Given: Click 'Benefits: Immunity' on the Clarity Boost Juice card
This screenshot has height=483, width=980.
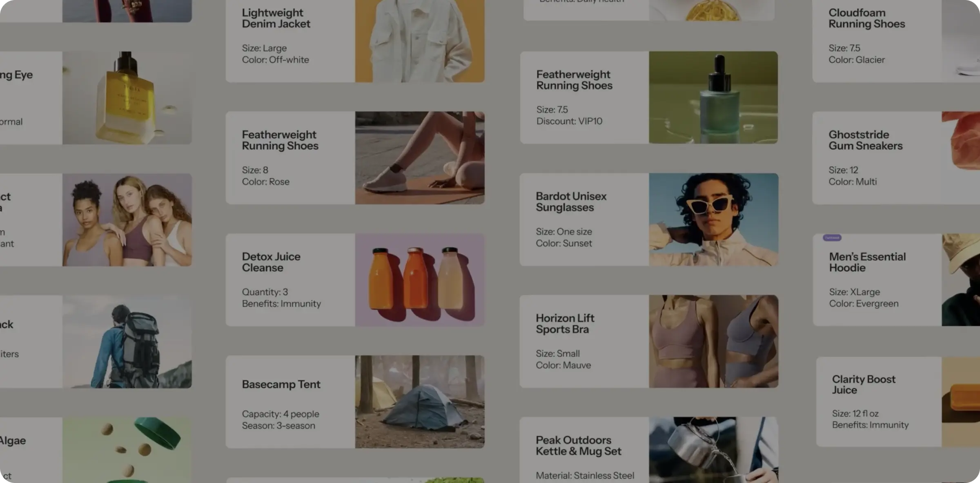Looking at the screenshot, I should tap(871, 425).
